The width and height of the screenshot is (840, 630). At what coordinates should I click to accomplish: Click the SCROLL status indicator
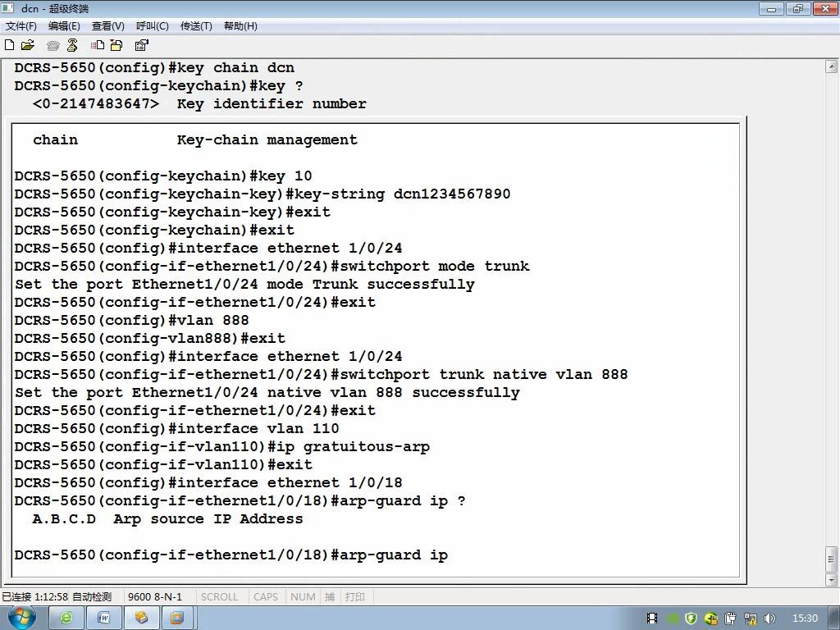coord(219,597)
